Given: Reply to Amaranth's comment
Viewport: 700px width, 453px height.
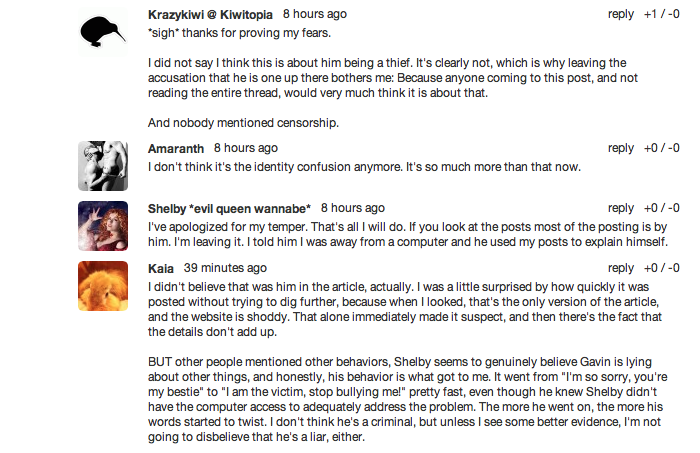Looking at the screenshot, I should coord(621,148).
